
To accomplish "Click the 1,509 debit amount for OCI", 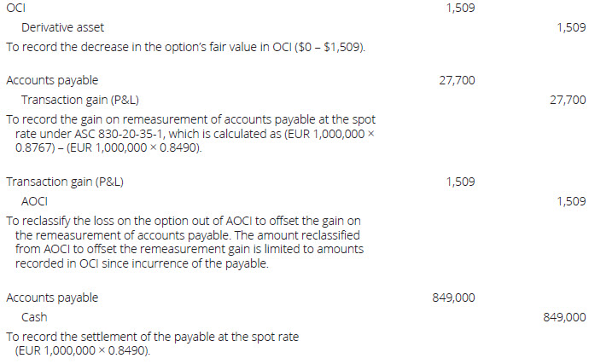I will pos(460,8).
